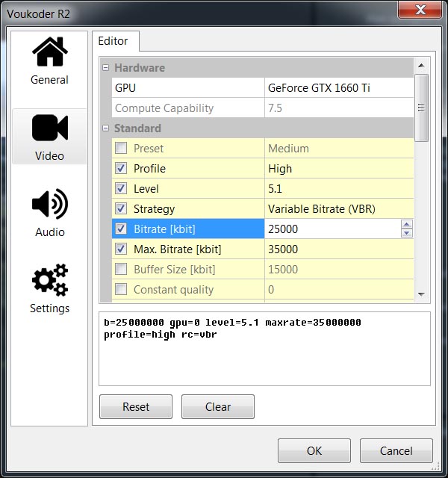Click the Bitrate value field 25000
Screen dimensions: 448x478
coord(333,229)
